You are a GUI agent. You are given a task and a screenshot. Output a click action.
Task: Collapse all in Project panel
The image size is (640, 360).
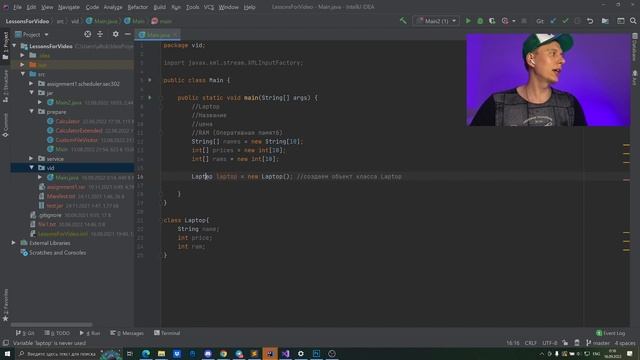coord(100,34)
